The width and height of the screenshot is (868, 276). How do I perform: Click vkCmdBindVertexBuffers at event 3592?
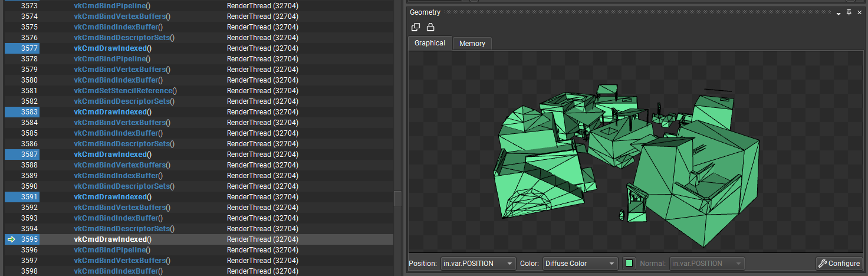[122, 208]
